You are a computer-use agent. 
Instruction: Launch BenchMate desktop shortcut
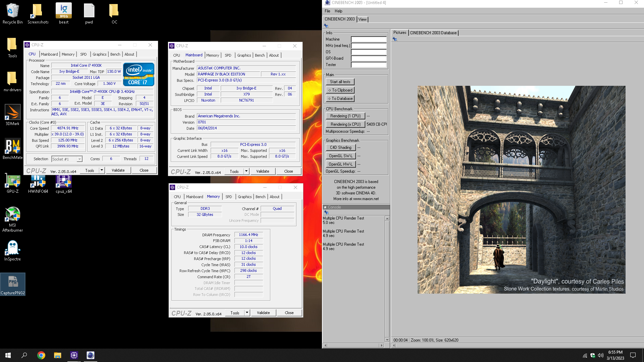tap(12, 149)
